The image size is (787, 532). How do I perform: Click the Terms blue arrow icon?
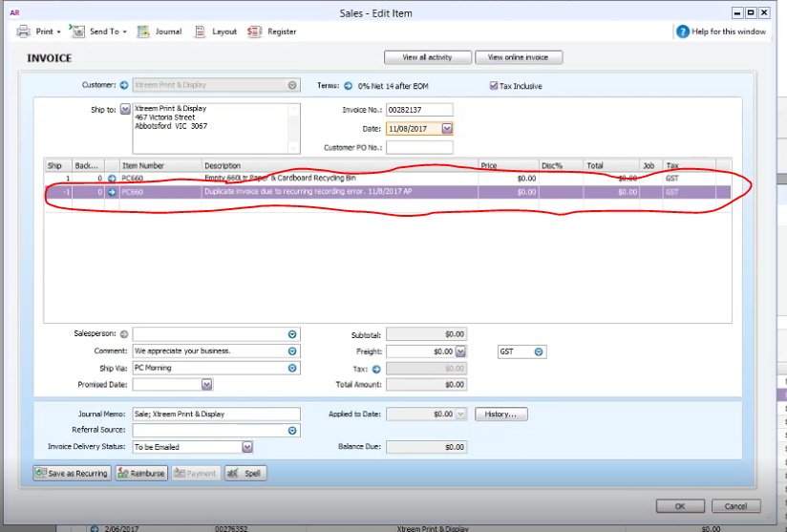349,86
